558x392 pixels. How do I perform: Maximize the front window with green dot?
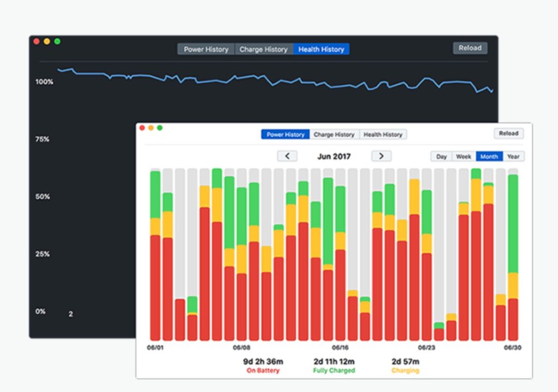point(160,128)
